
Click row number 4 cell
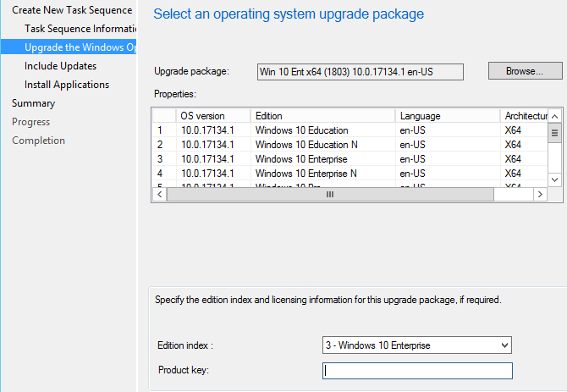tap(164, 174)
